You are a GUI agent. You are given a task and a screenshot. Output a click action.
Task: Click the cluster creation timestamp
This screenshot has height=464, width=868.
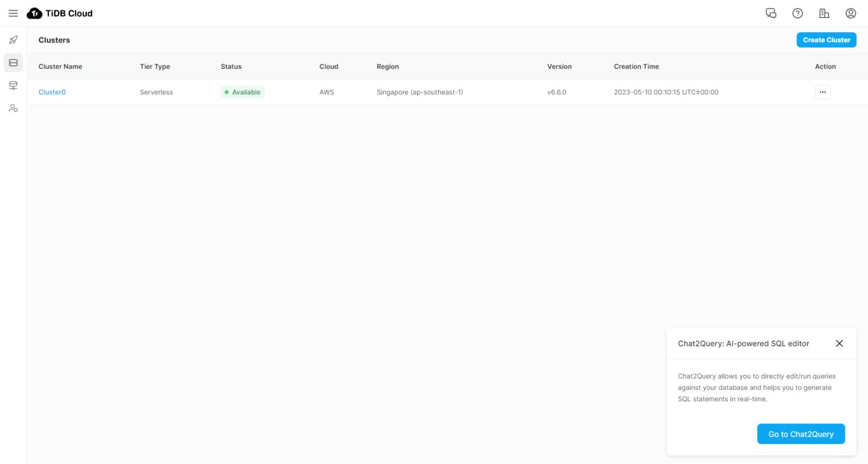click(x=666, y=92)
